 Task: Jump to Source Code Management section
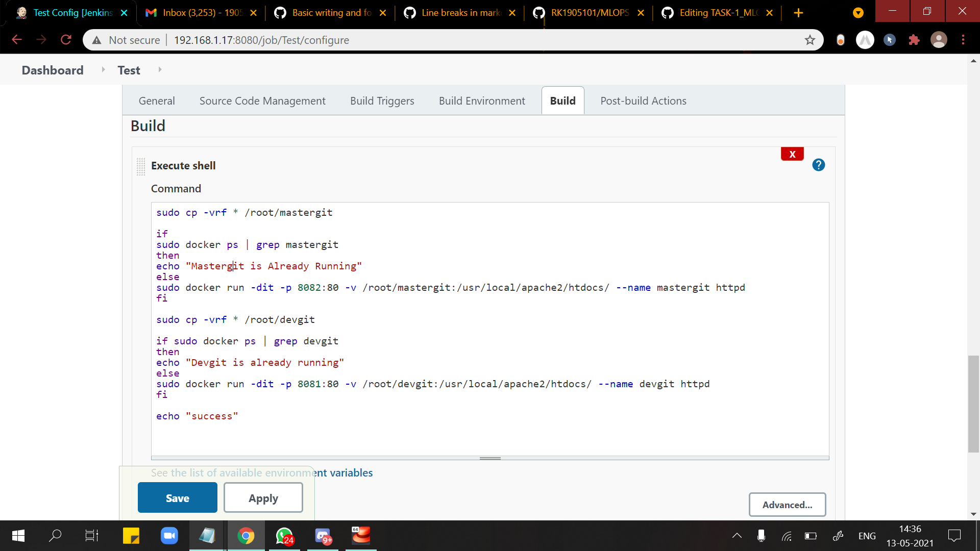click(x=262, y=101)
